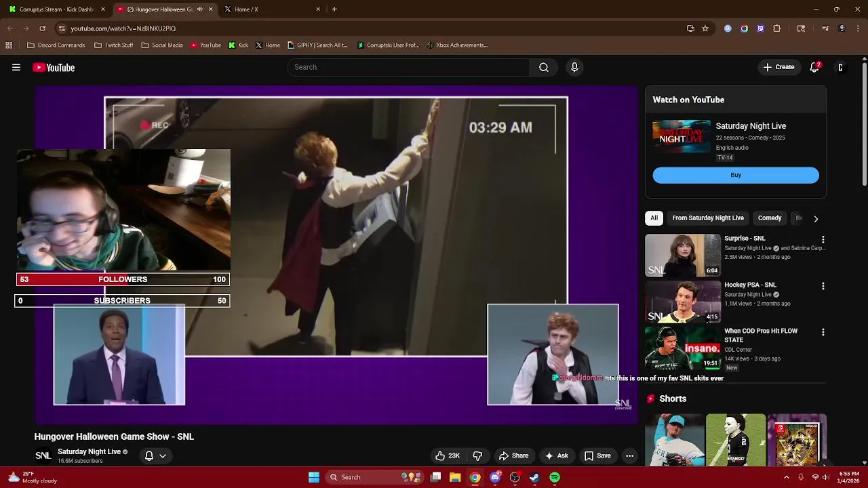Open When COD Pros Hit FLOW STATE thumbnail
868x488 pixels.
coord(683,348)
